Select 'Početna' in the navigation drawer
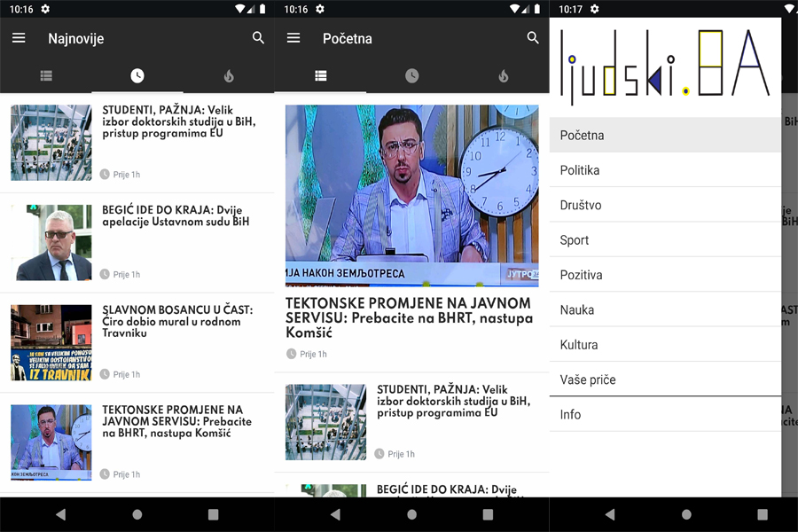The height and width of the screenshot is (532, 798). 665,135
